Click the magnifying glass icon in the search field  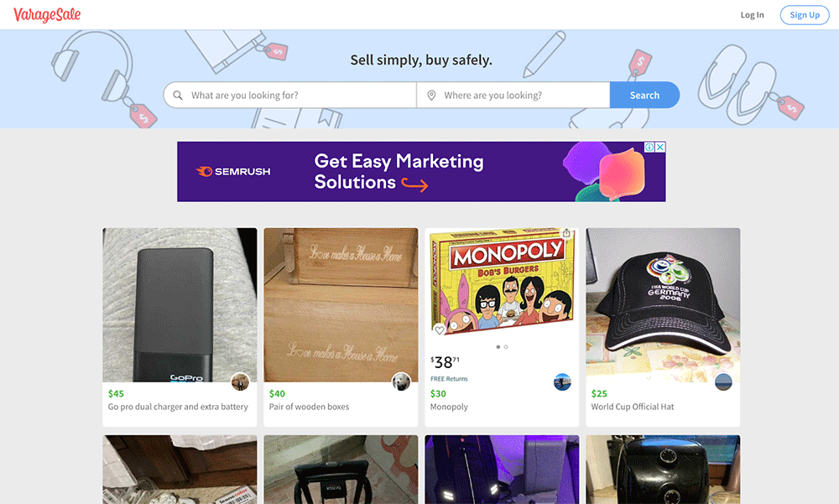tap(178, 96)
